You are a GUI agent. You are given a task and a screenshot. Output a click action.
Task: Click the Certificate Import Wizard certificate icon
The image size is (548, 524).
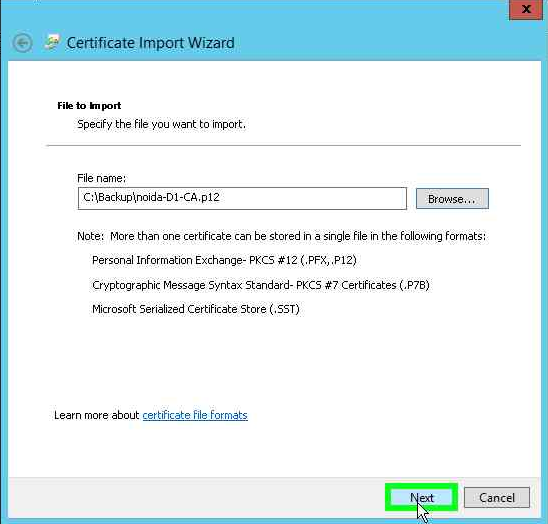tap(52, 43)
